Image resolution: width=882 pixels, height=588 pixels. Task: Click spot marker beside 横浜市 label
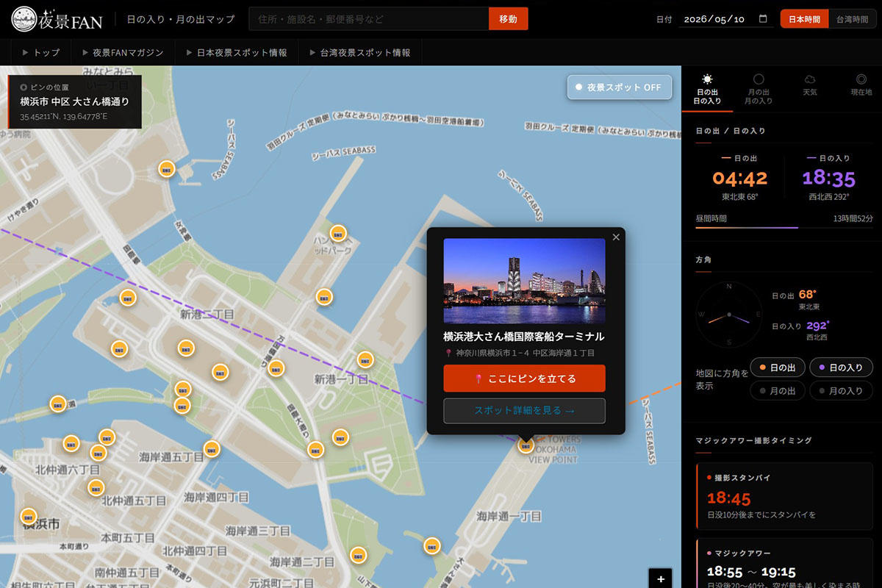[29, 516]
